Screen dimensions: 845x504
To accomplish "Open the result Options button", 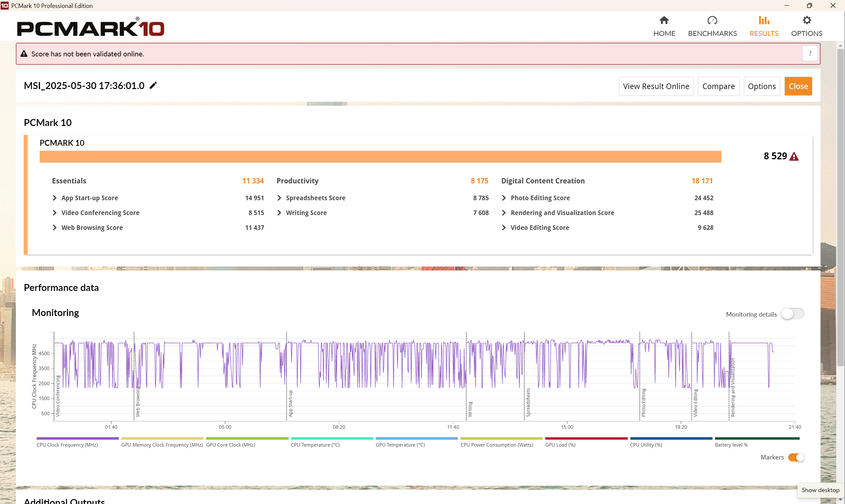I will point(761,86).
